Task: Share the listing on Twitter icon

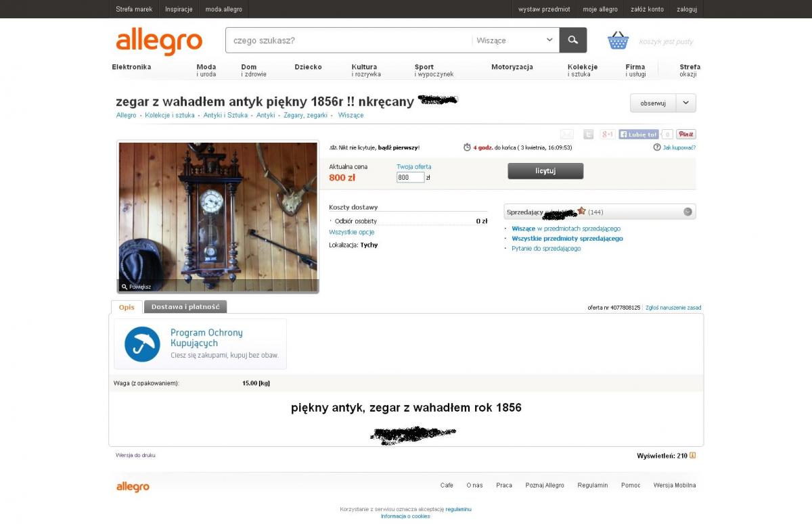Action: [589, 135]
